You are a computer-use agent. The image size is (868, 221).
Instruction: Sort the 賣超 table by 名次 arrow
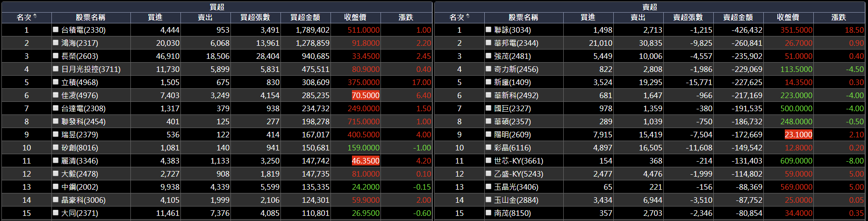(468, 17)
